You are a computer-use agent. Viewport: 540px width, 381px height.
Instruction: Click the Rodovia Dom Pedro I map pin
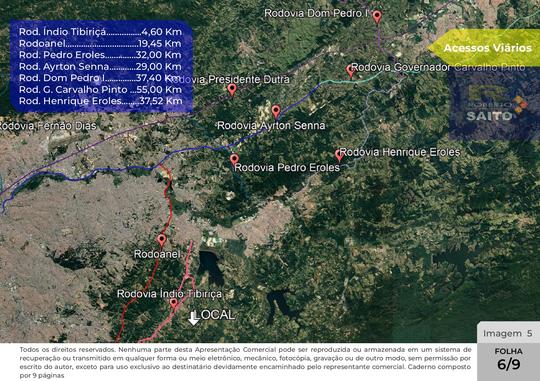tap(377, 17)
